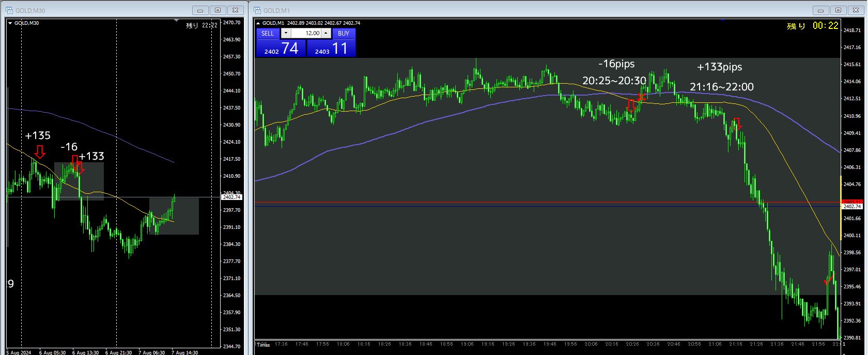Click the 7 Aug 14:30 label on M30 time axis

185,352
